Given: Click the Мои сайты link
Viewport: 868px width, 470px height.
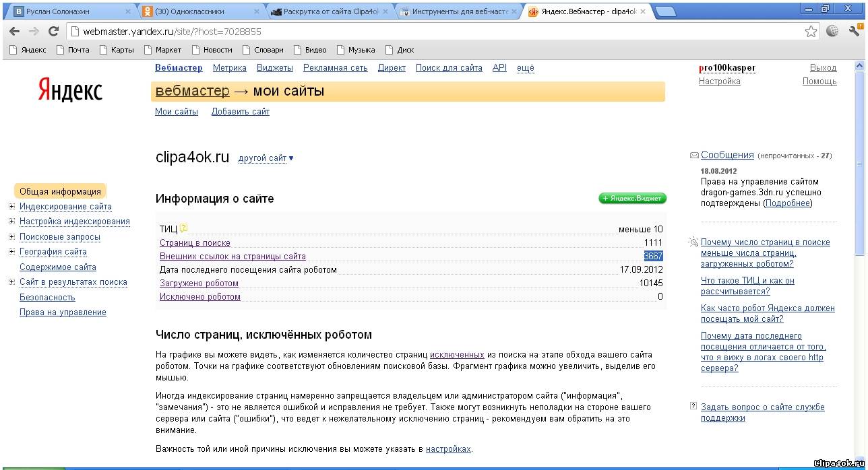Looking at the screenshot, I should point(177,112).
